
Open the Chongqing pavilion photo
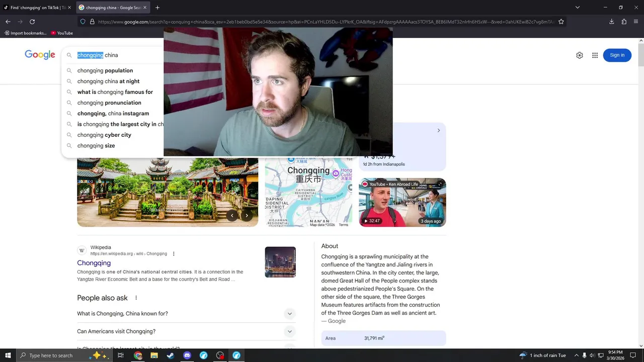[168, 192]
